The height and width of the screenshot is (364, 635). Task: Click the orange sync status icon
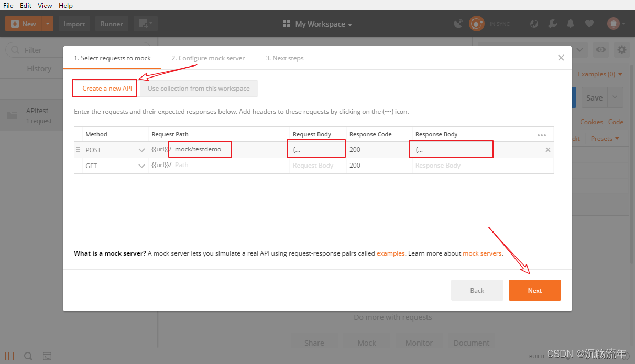click(476, 24)
